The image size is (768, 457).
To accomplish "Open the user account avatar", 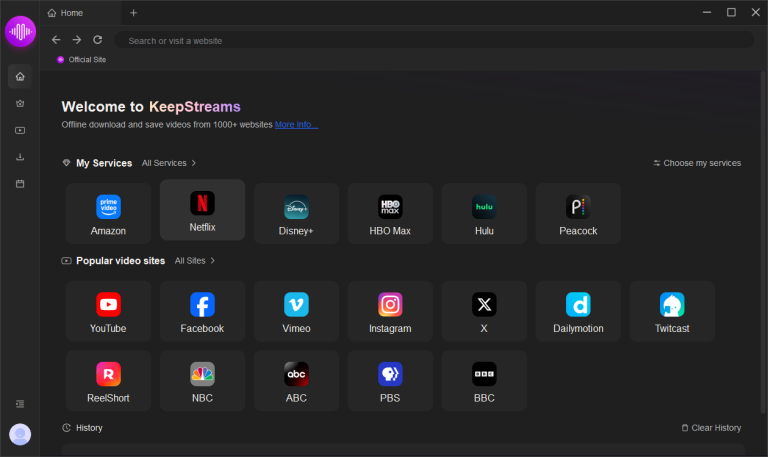I will (x=20, y=434).
